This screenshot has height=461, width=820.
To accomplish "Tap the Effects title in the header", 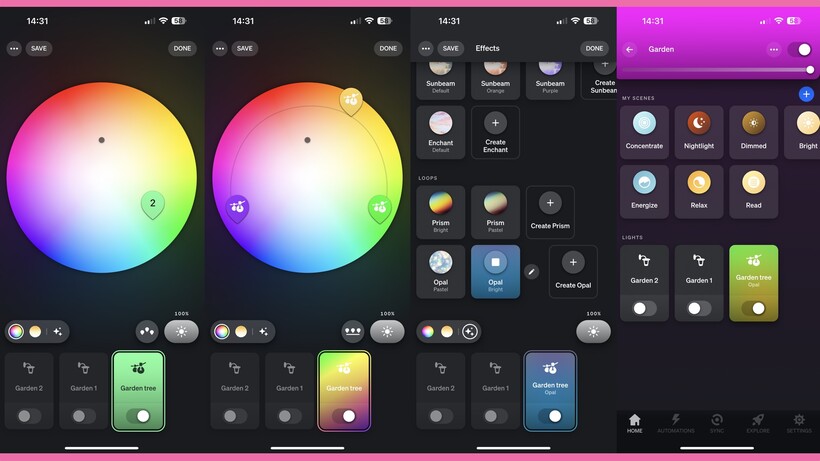I will [x=487, y=48].
